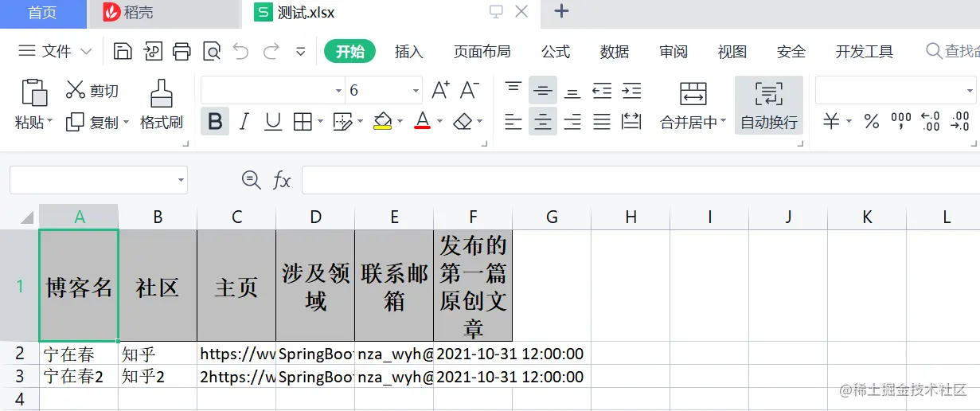Click the Merge and Center button

(x=693, y=106)
